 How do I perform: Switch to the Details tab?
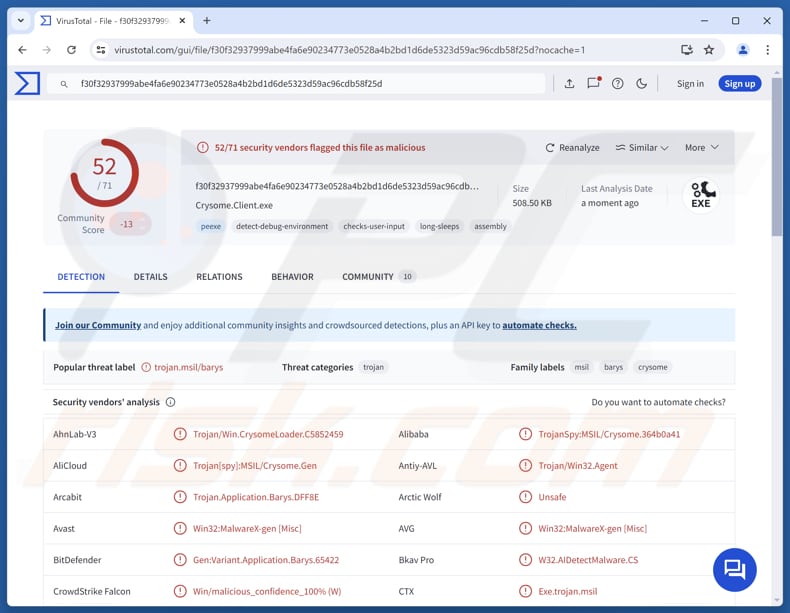click(x=151, y=277)
